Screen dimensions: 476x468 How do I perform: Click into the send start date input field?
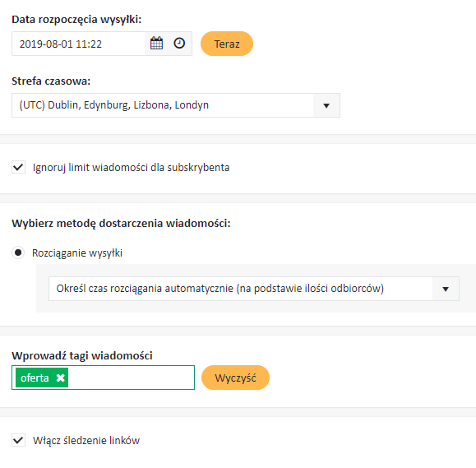tap(78, 44)
